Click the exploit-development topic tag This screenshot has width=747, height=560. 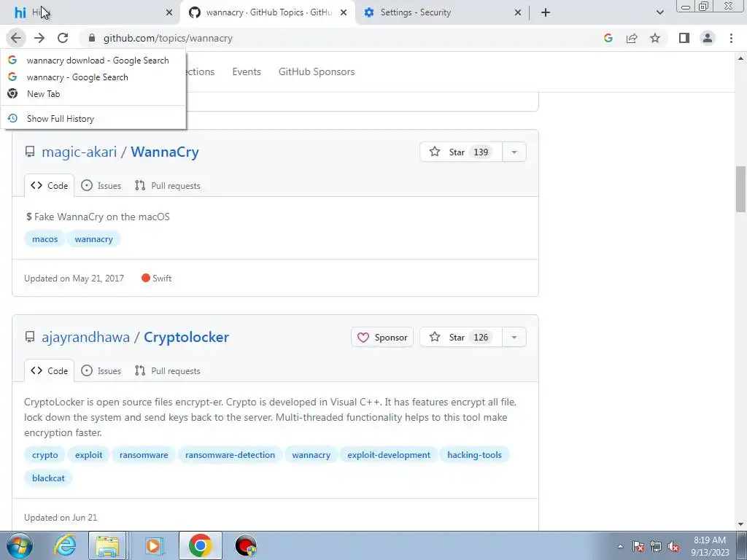pyautogui.click(x=389, y=455)
